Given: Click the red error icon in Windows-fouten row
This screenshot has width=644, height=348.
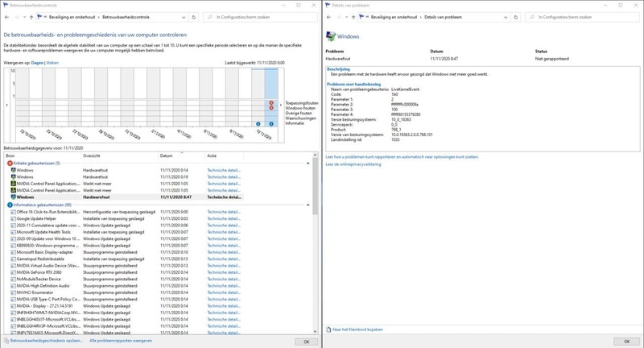Looking at the screenshot, I should pyautogui.click(x=271, y=108).
